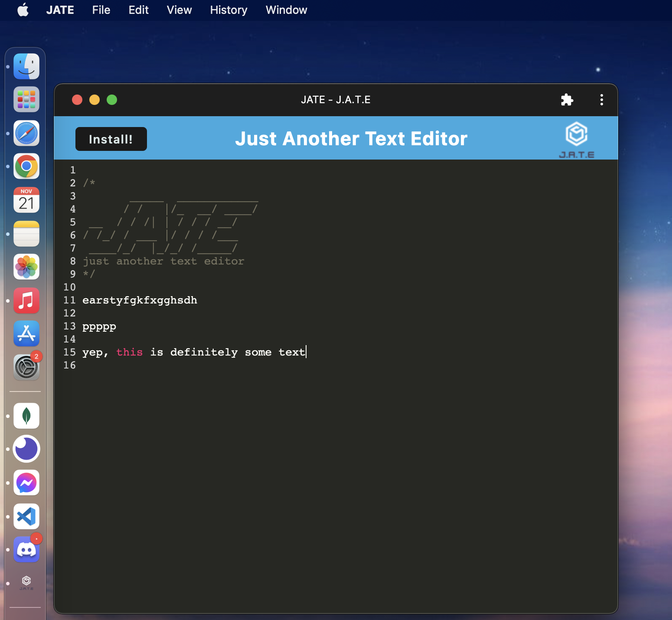Click line number 11 in the gutter
The width and height of the screenshot is (672, 620).
69,300
